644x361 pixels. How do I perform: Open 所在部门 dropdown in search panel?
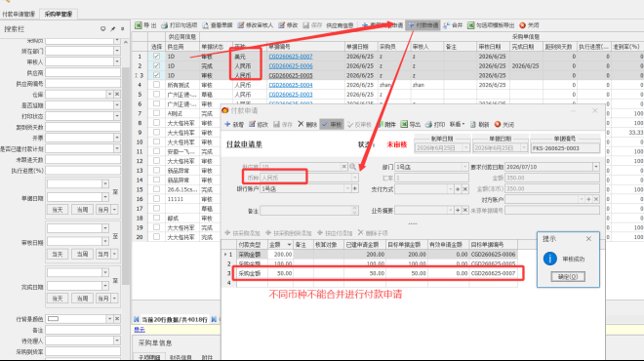point(117,51)
